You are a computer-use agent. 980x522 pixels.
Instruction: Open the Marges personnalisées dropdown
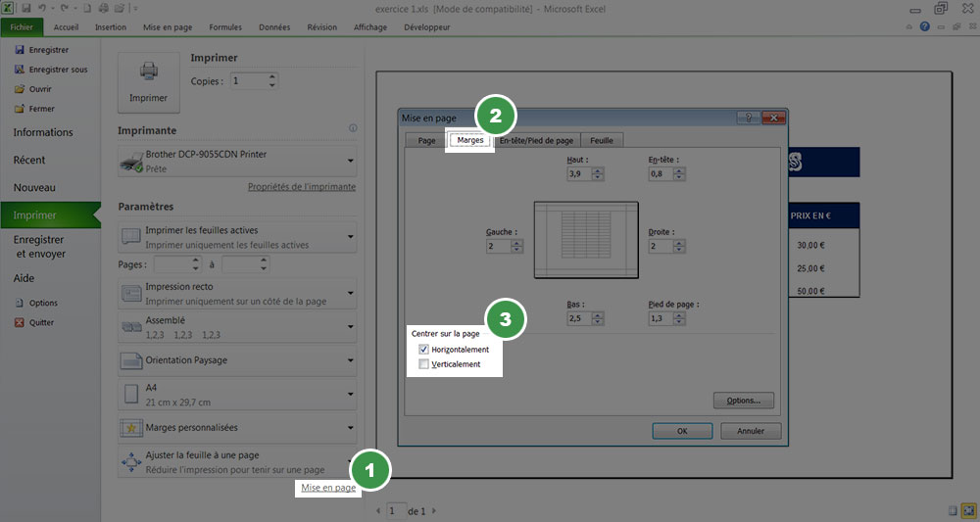coord(237,428)
